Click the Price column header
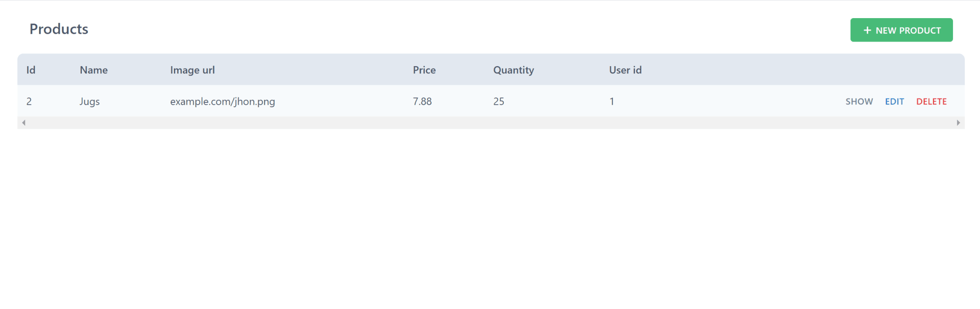The image size is (980, 309). pos(424,70)
